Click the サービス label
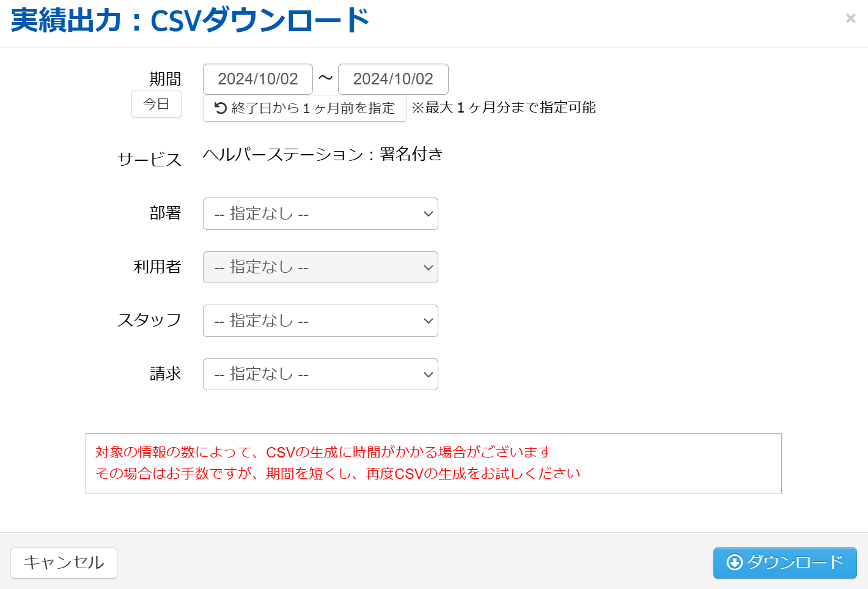The image size is (868, 589). tap(150, 160)
